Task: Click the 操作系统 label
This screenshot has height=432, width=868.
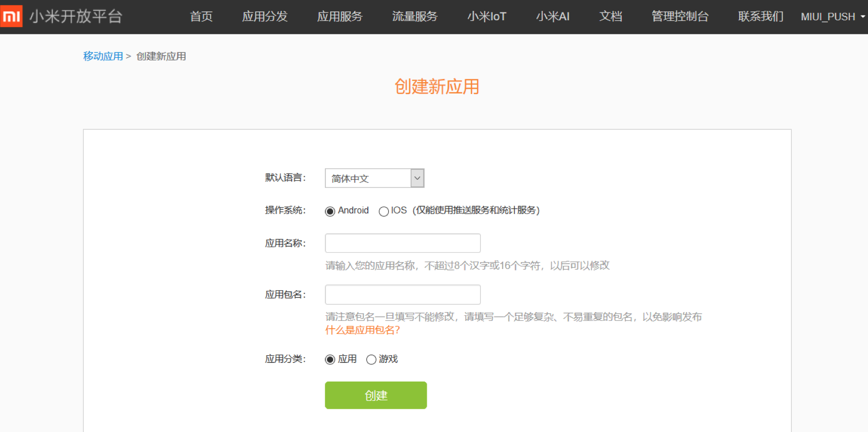Action: click(285, 210)
